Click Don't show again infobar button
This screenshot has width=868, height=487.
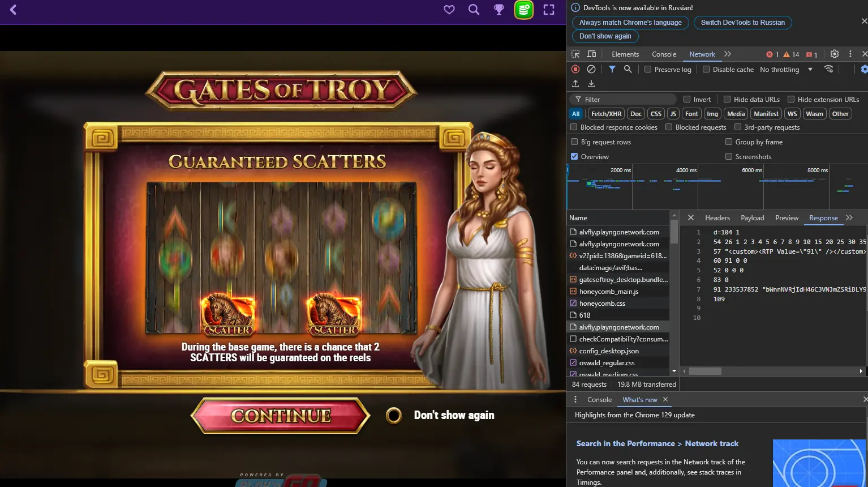605,36
